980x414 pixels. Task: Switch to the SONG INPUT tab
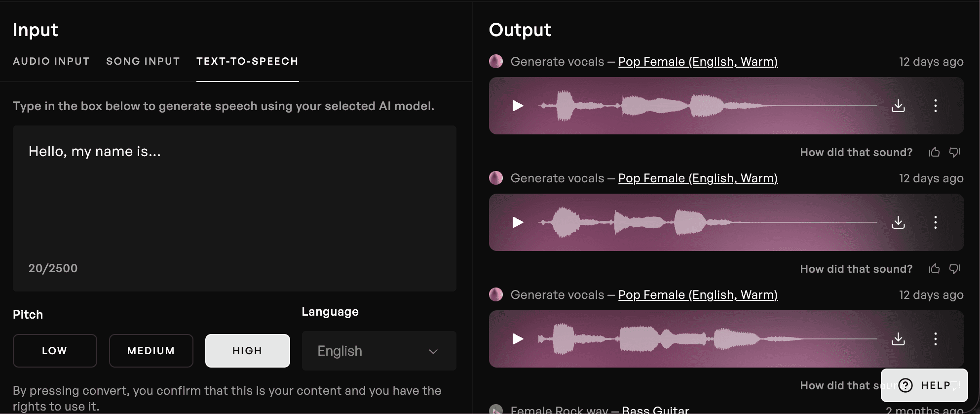pyautogui.click(x=143, y=61)
